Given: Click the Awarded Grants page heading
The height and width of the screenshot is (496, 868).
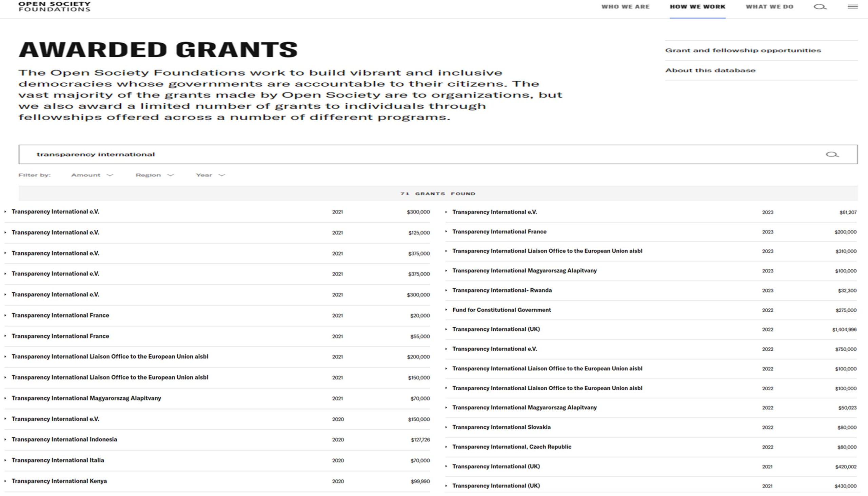Looking at the screenshot, I should (158, 49).
